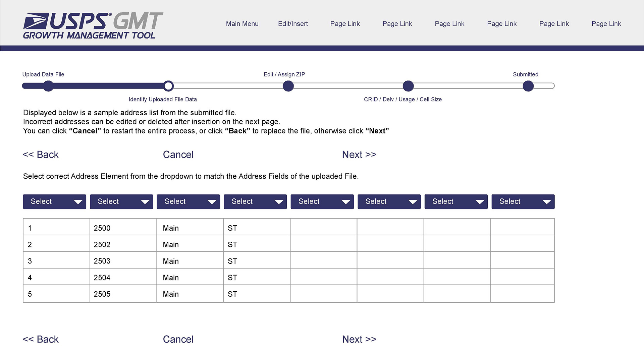
Task: Click the CRID / Delv / Usage step marker
Action: pos(408,86)
